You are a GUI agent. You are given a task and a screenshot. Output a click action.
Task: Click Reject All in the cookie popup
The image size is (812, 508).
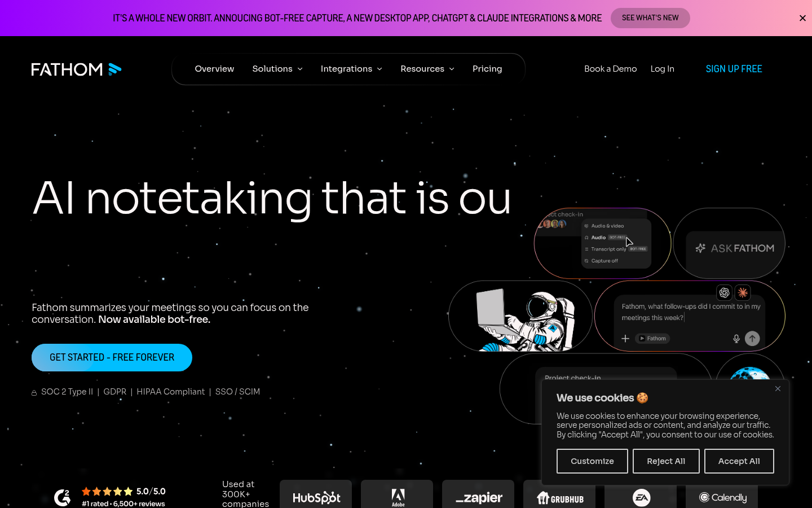[x=666, y=461]
